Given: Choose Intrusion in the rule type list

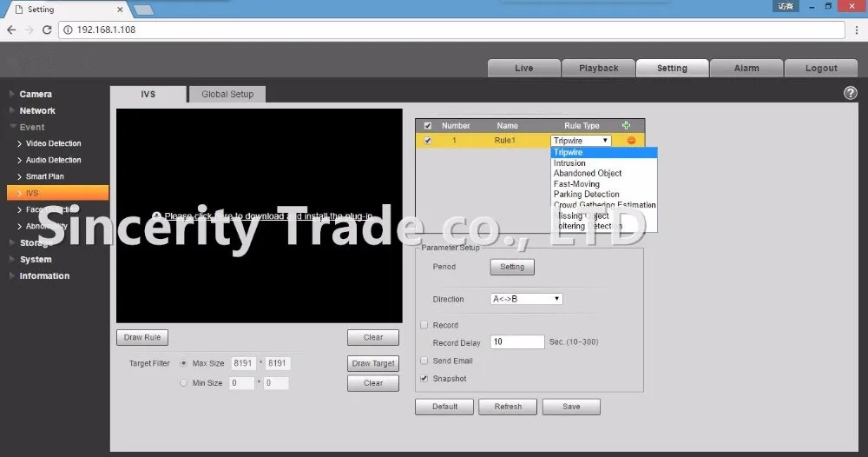Looking at the screenshot, I should coord(604,162).
